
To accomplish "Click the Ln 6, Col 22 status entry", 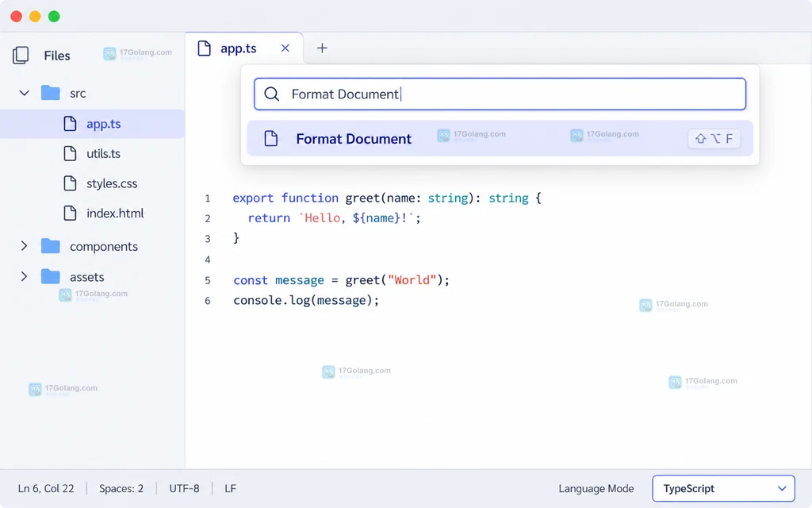I will [x=46, y=488].
